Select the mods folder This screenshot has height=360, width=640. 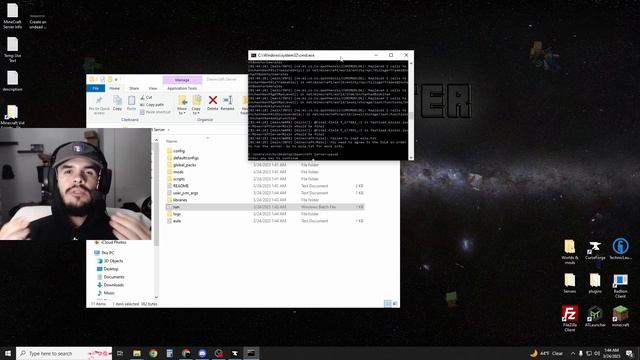tap(178, 172)
